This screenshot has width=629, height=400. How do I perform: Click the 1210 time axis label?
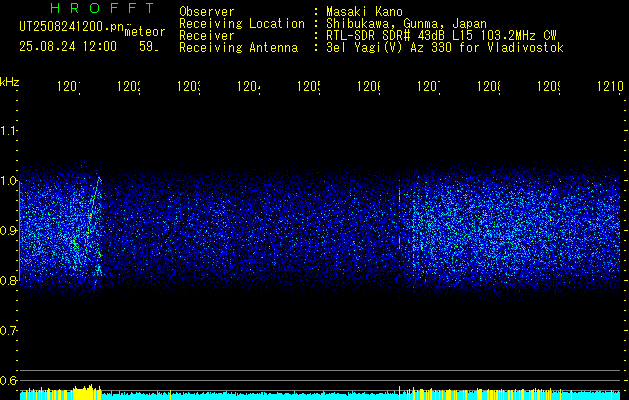pyautogui.click(x=610, y=87)
